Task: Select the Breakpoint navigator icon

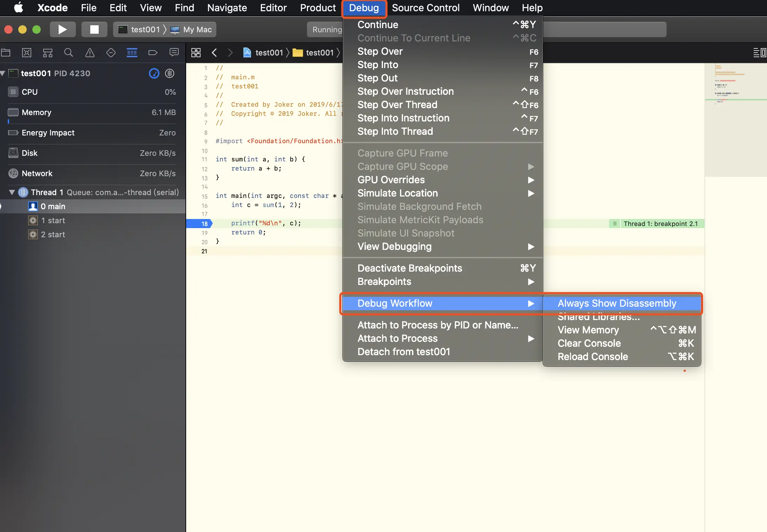Action: [153, 53]
